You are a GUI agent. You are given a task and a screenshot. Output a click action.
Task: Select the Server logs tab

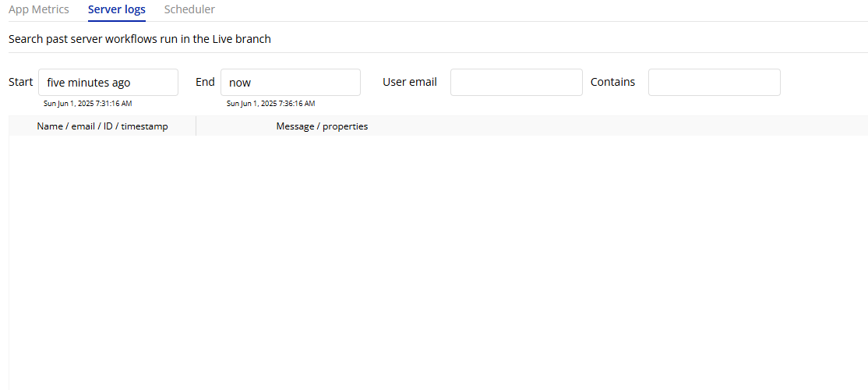(x=117, y=9)
